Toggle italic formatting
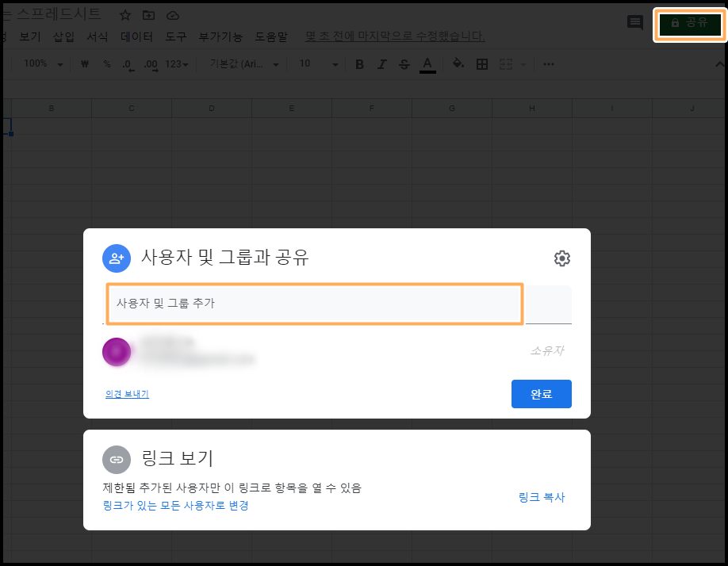 pyautogui.click(x=381, y=64)
